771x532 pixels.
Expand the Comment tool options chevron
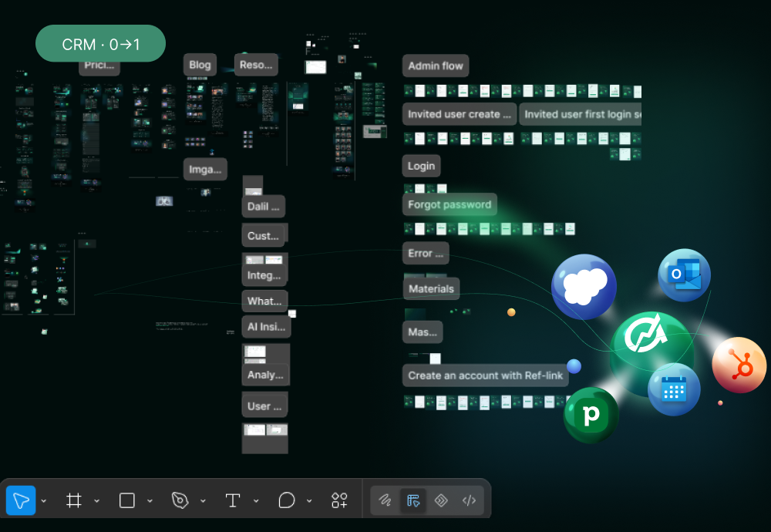click(x=309, y=501)
